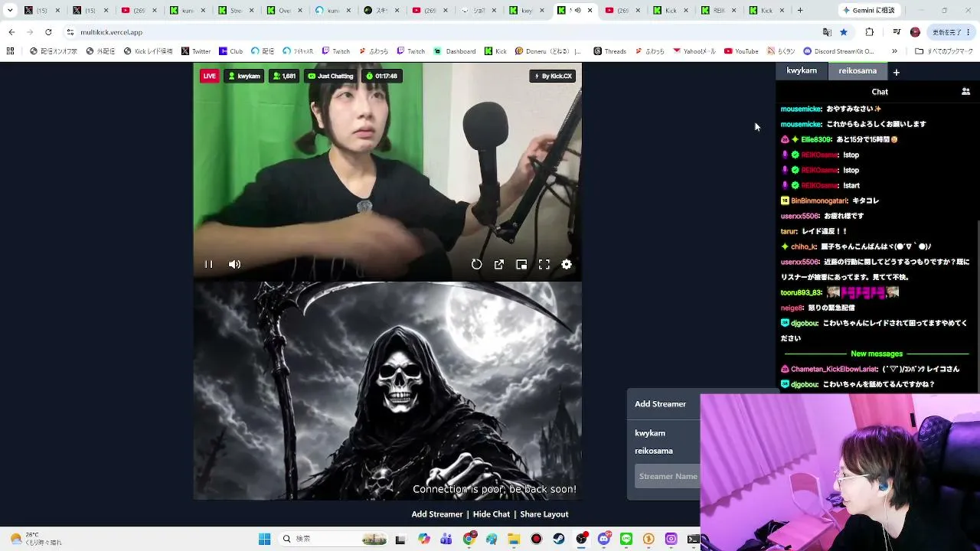Open File Explorer from the taskbar

click(x=514, y=539)
